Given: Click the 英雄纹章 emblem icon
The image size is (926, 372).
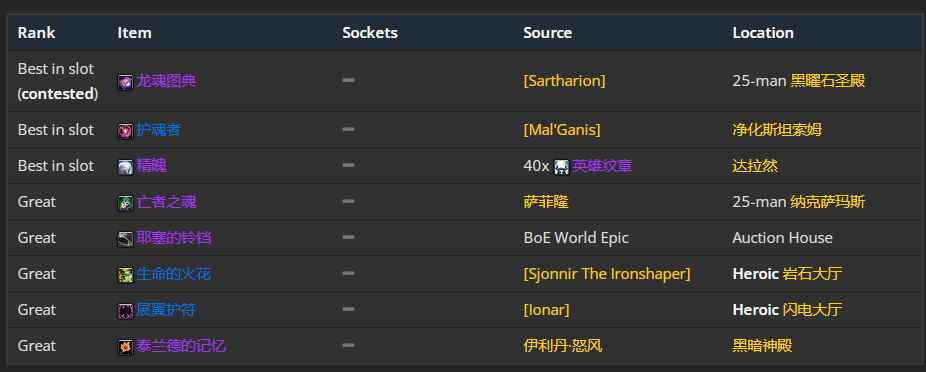Looking at the screenshot, I should 561,167.
